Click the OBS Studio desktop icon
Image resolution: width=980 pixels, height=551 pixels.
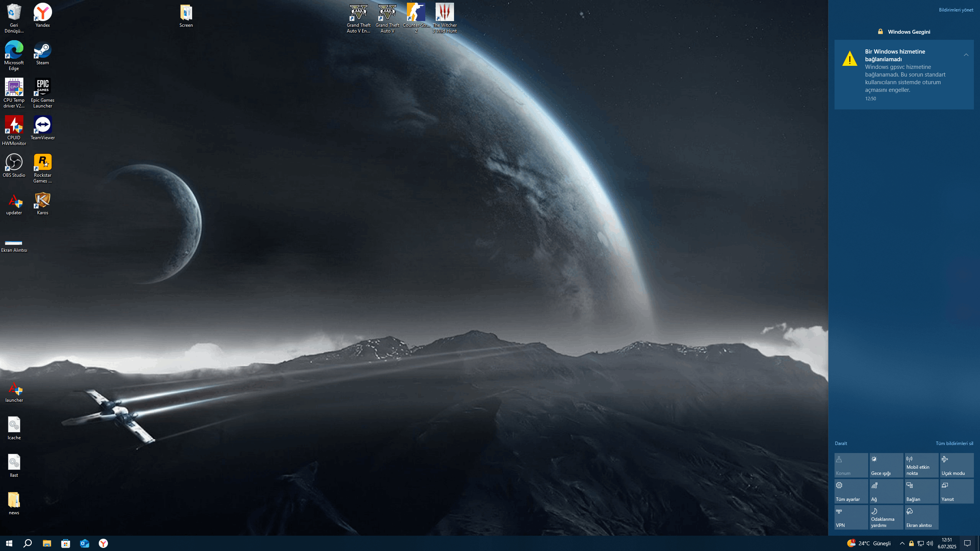(x=14, y=165)
